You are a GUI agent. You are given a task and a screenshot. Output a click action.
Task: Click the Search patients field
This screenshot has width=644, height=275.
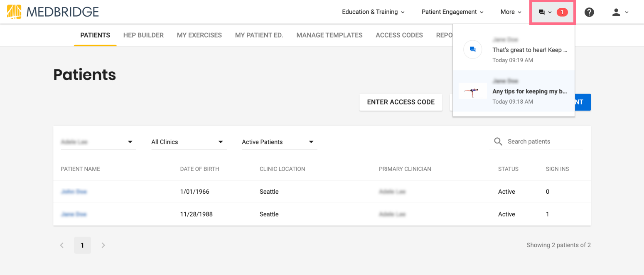[536, 141]
